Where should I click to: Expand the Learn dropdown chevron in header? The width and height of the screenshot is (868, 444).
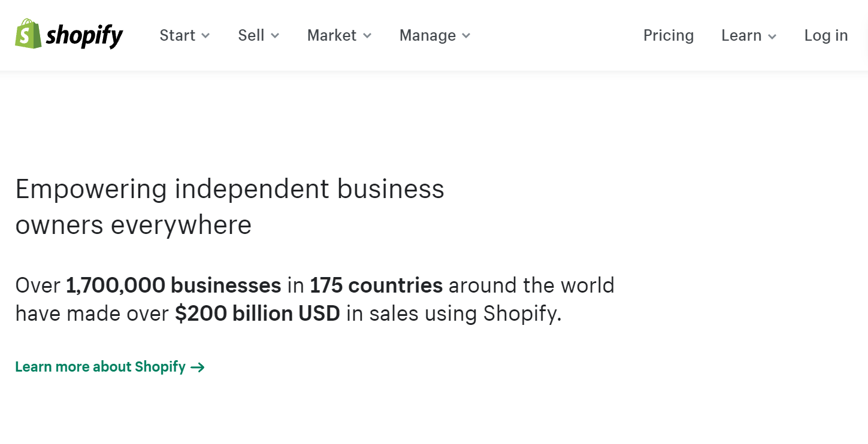[x=772, y=37]
